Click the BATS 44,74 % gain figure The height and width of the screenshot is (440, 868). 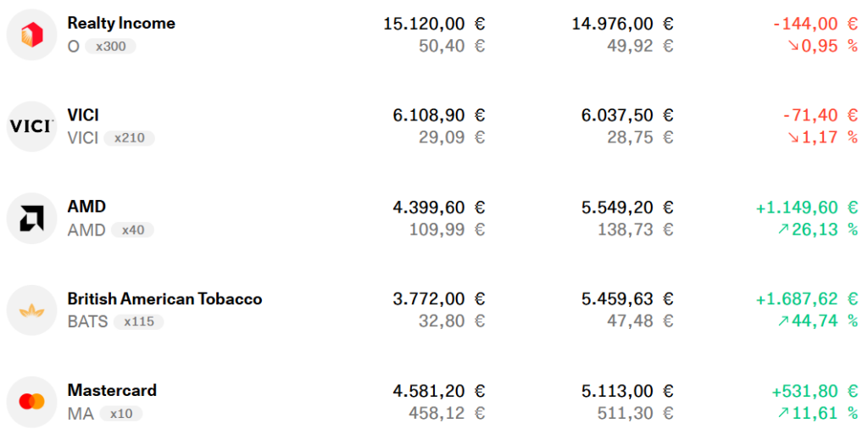tap(818, 321)
